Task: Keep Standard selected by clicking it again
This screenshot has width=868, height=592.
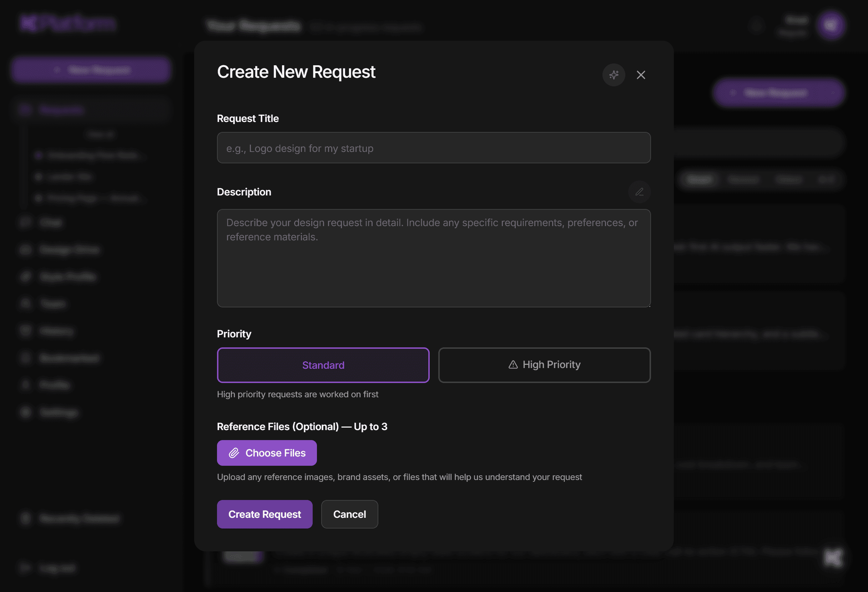Action: [323, 365]
